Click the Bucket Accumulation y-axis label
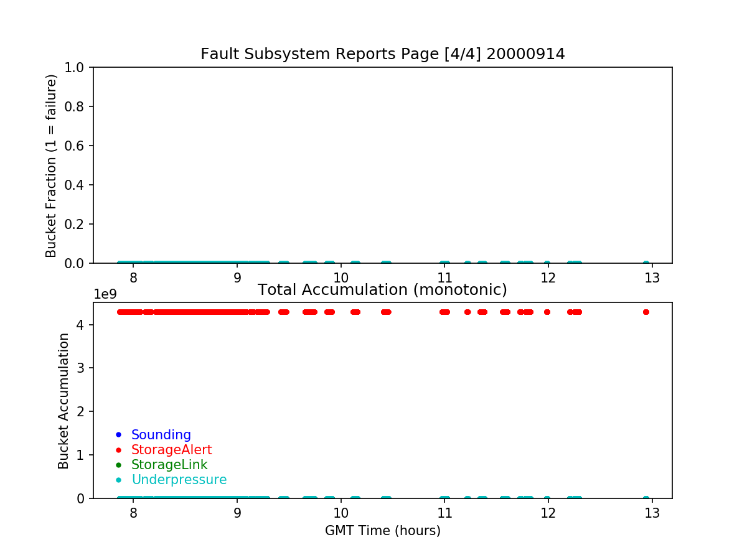747x560 pixels. (x=63, y=401)
